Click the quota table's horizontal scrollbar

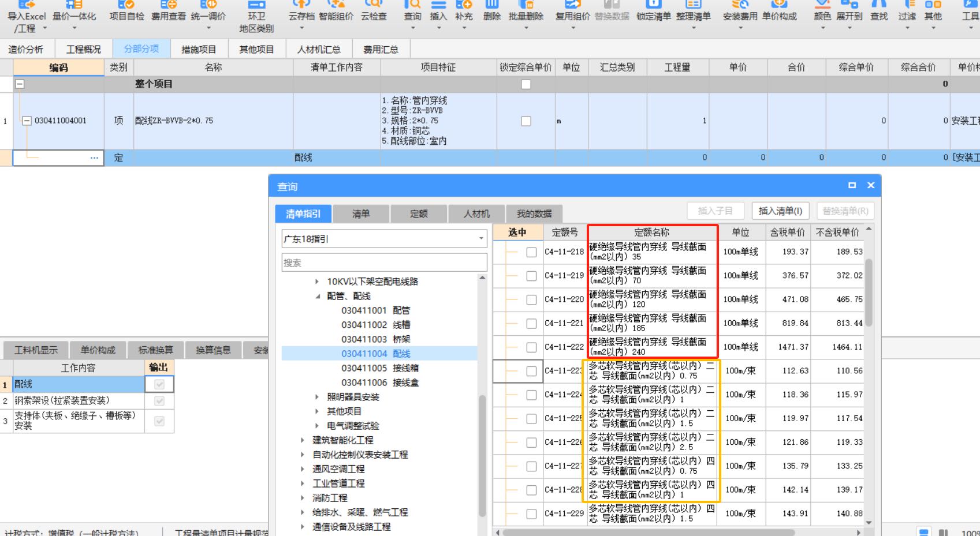pos(648,532)
